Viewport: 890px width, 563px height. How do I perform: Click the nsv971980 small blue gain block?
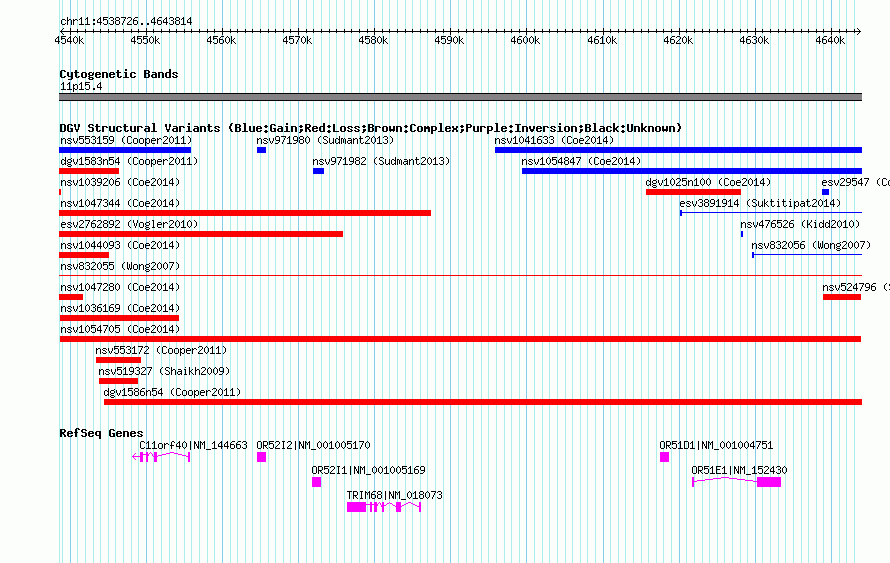coord(261,150)
